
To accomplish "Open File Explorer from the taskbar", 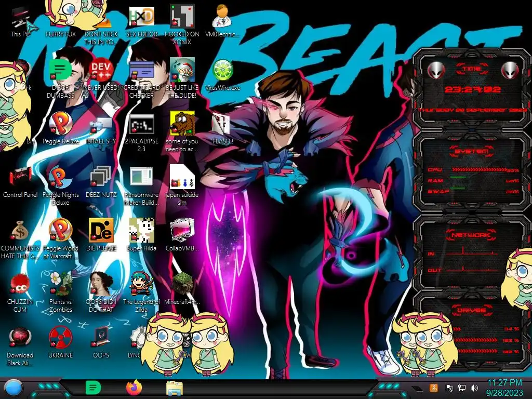I will tap(175, 389).
